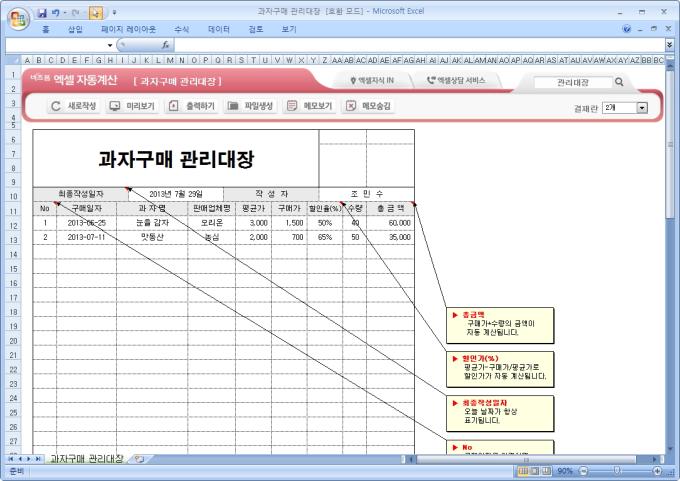Click the Office button logo

17,17
